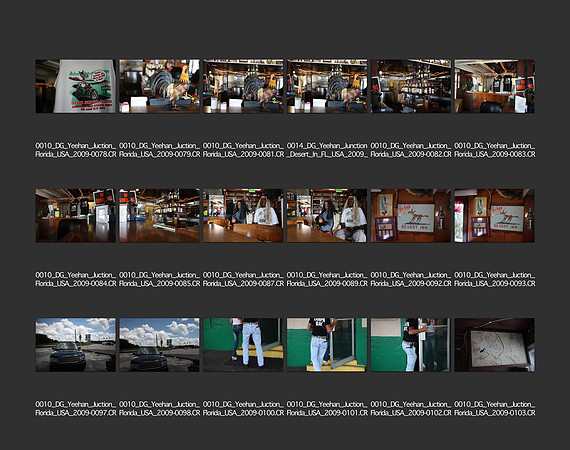The image size is (570, 450).
Task: Click filename text ending 2009-0083.CR
Action: (x=494, y=150)
